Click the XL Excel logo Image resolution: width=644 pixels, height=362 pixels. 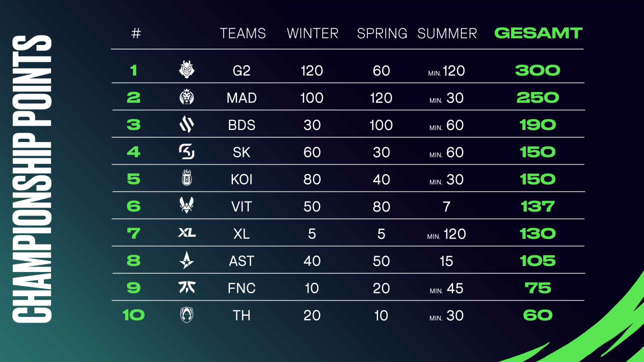[x=187, y=232]
